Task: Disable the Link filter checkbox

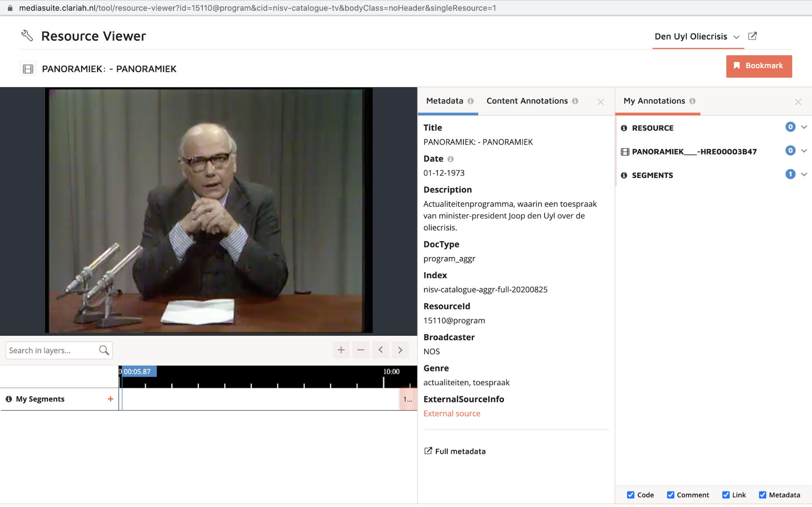Action: coord(725,495)
